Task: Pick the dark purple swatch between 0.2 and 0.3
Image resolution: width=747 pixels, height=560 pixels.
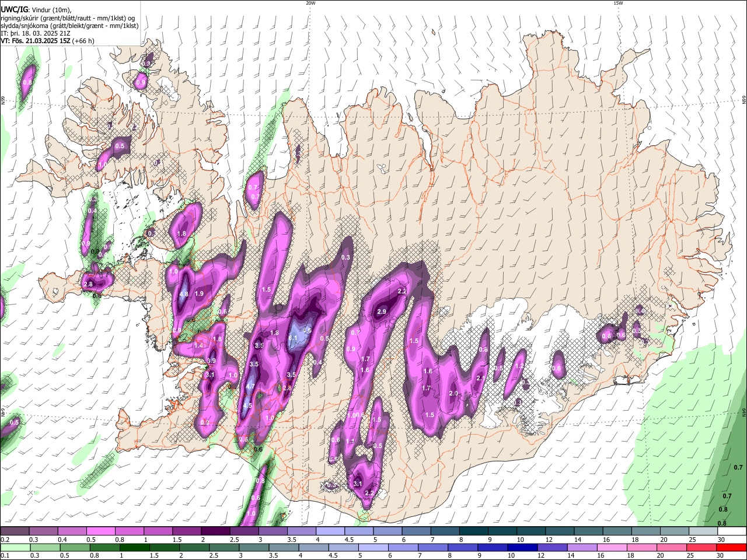Action: (x=15, y=531)
